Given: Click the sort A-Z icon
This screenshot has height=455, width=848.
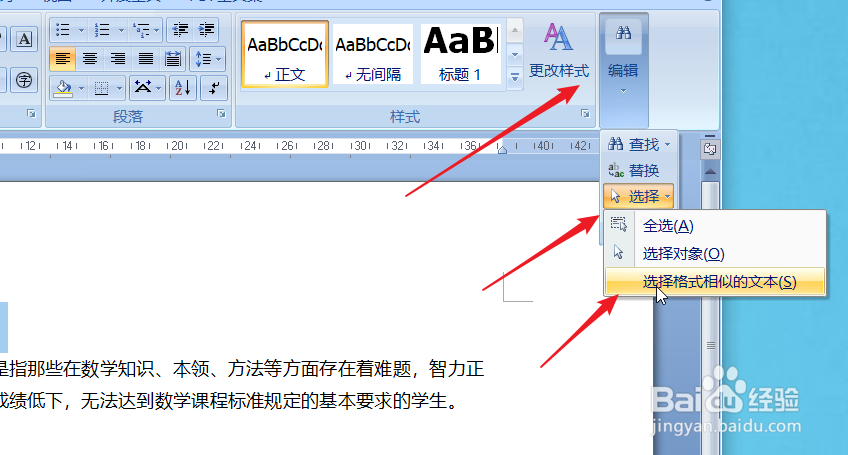Looking at the screenshot, I should click(x=183, y=88).
